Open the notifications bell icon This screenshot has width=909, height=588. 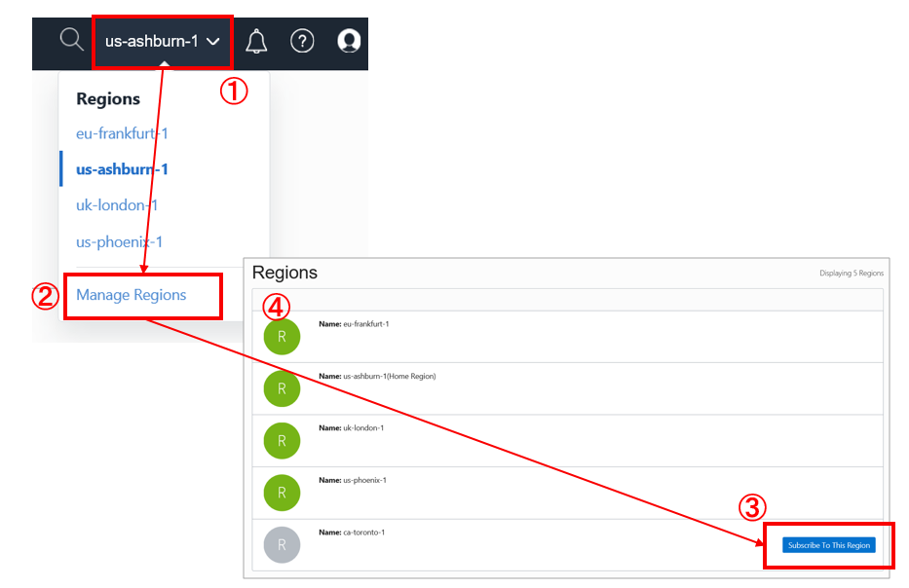point(256,41)
